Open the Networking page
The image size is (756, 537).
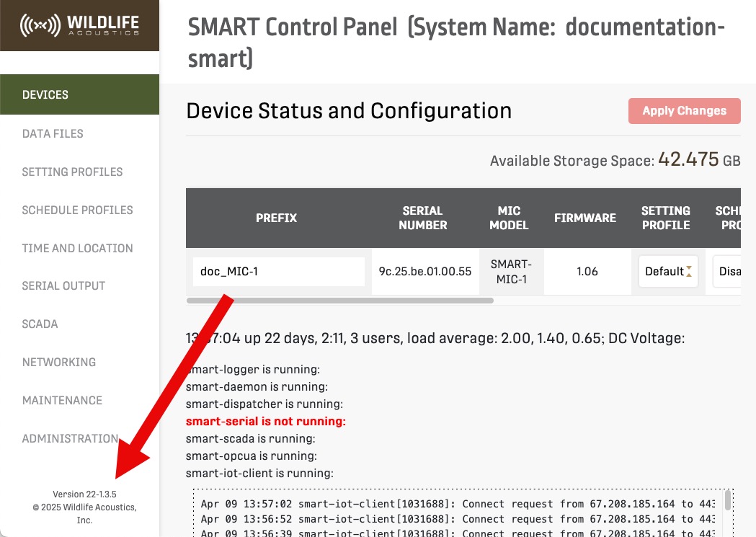click(58, 362)
